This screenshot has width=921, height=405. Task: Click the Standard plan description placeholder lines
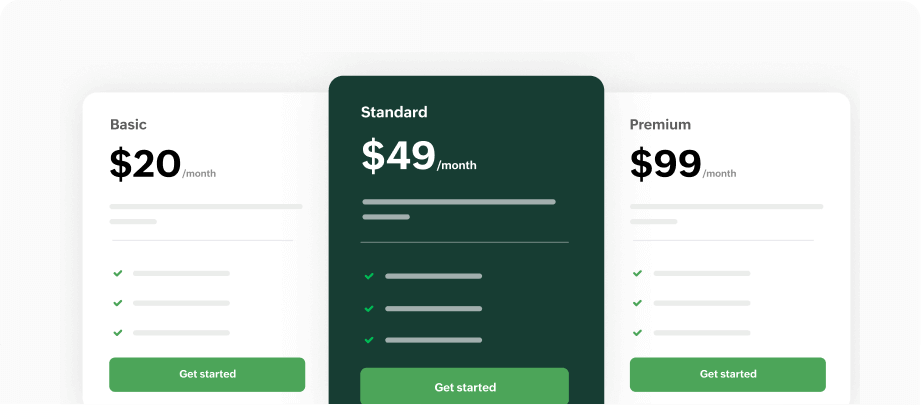coord(458,208)
